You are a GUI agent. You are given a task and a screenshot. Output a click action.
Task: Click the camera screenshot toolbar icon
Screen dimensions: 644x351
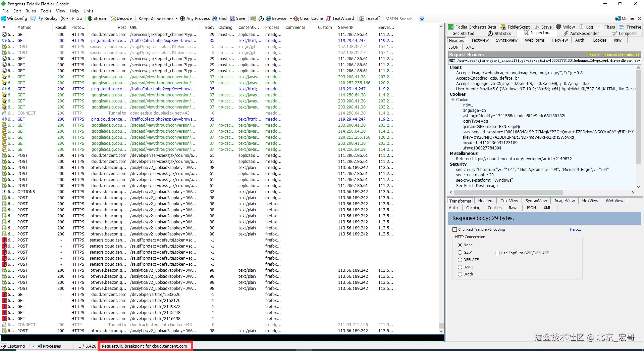[253, 18]
